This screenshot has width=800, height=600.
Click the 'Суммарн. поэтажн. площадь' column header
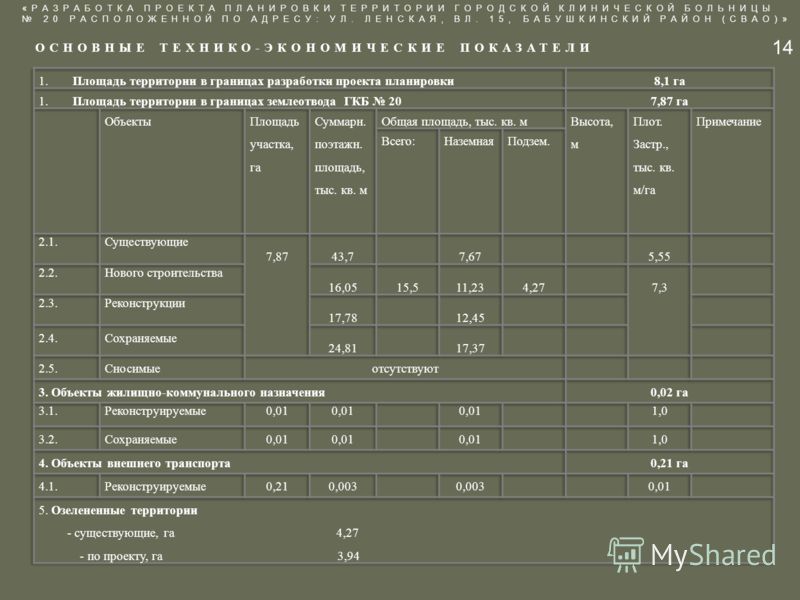tap(341, 156)
